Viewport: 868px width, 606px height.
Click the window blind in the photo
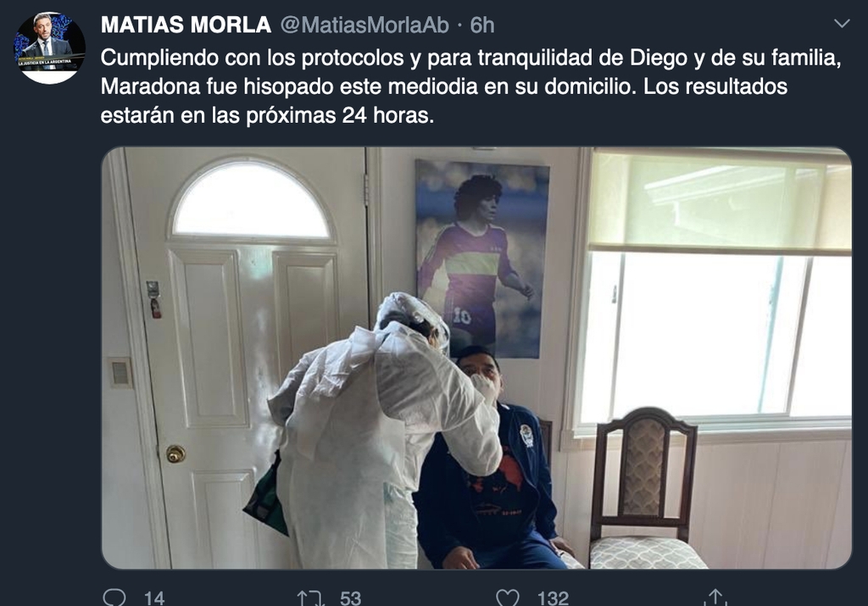click(x=720, y=202)
